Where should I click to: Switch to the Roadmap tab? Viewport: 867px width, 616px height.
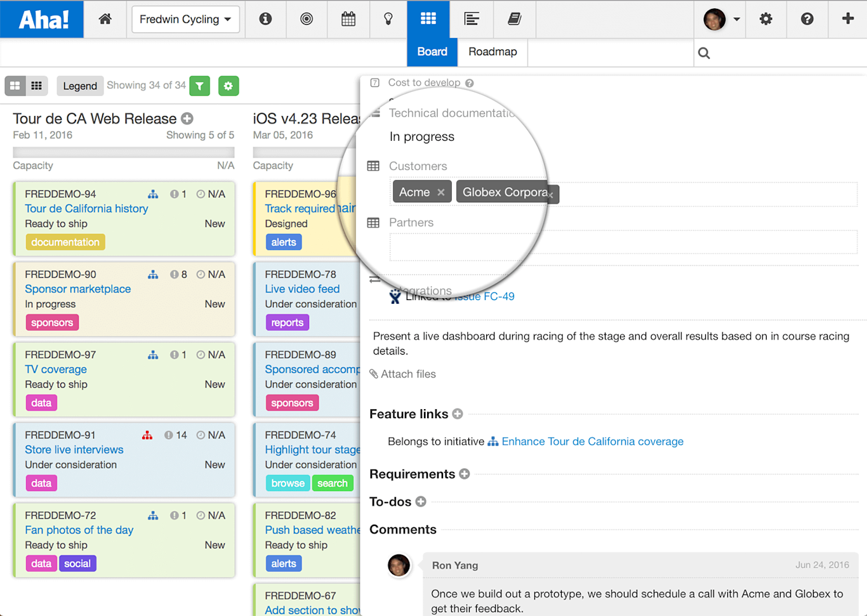point(493,51)
